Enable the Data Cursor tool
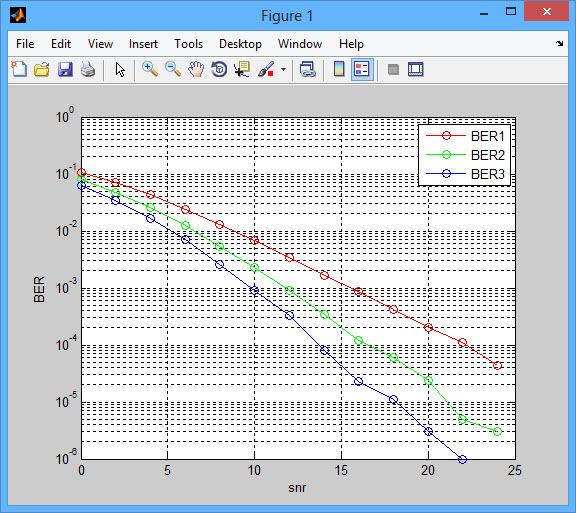Screen dimensions: 576x513 [242, 69]
